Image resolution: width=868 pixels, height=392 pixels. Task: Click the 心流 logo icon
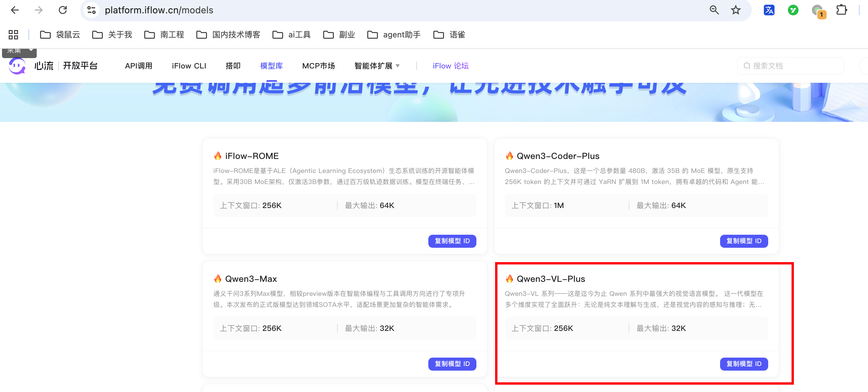click(x=17, y=66)
